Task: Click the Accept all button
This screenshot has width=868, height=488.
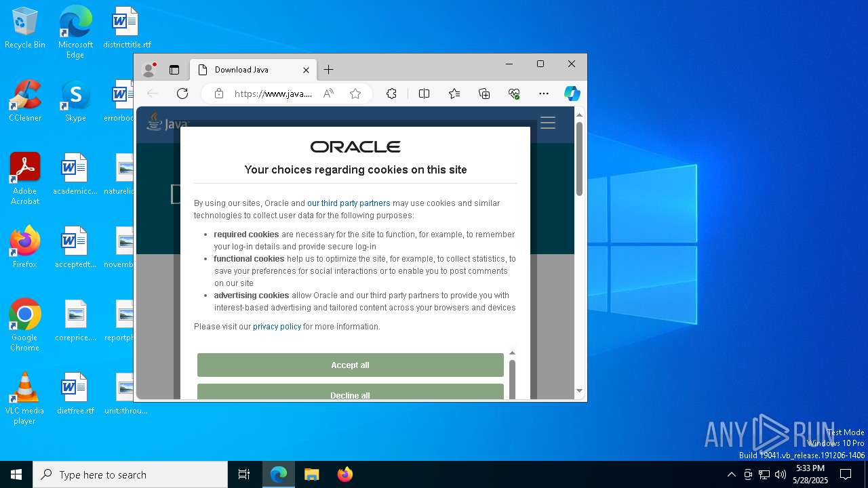Action: coord(351,365)
